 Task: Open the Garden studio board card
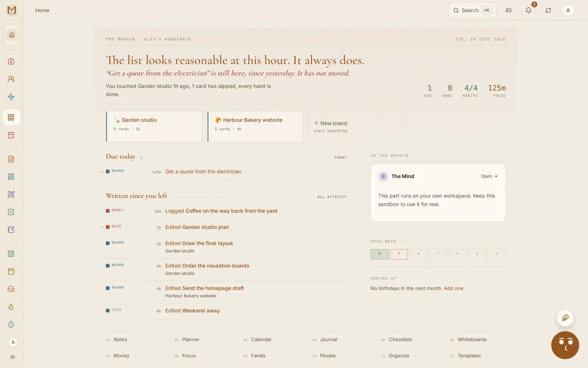coord(154,127)
